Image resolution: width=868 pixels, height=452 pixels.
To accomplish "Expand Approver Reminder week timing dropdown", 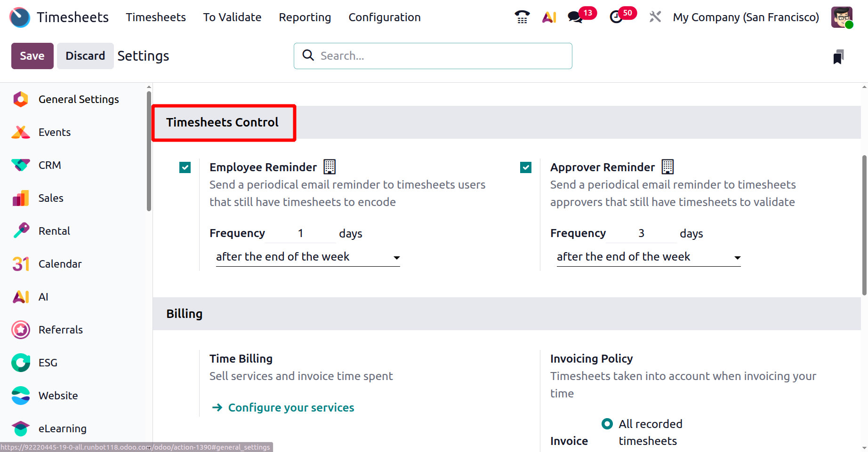I will [x=649, y=257].
